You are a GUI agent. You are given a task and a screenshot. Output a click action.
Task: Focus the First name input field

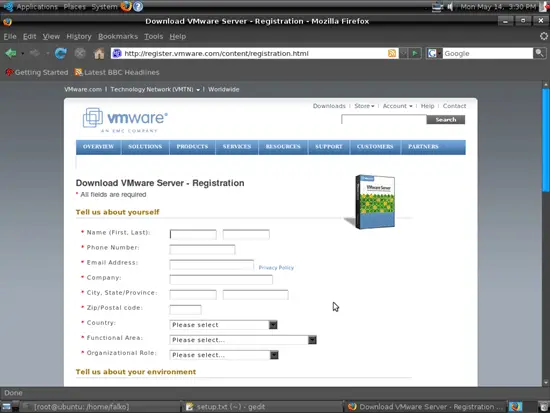[x=193, y=234]
